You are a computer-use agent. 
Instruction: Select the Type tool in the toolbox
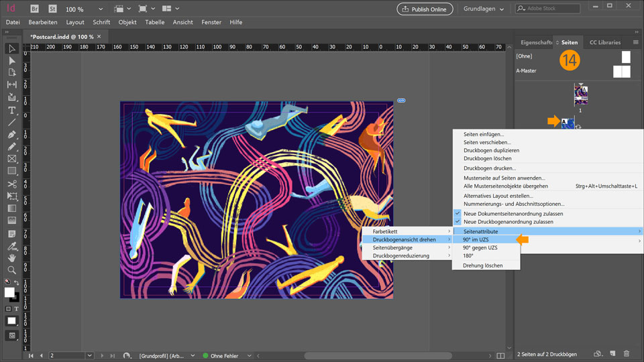click(11, 110)
